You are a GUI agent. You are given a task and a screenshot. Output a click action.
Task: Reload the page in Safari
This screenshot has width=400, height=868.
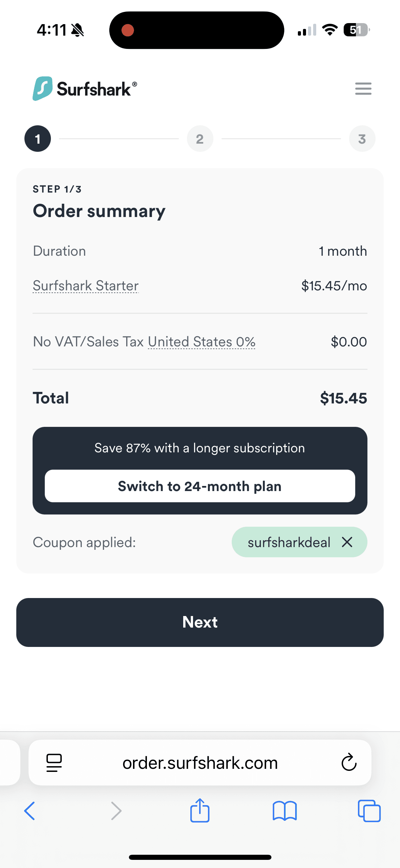[x=349, y=762]
